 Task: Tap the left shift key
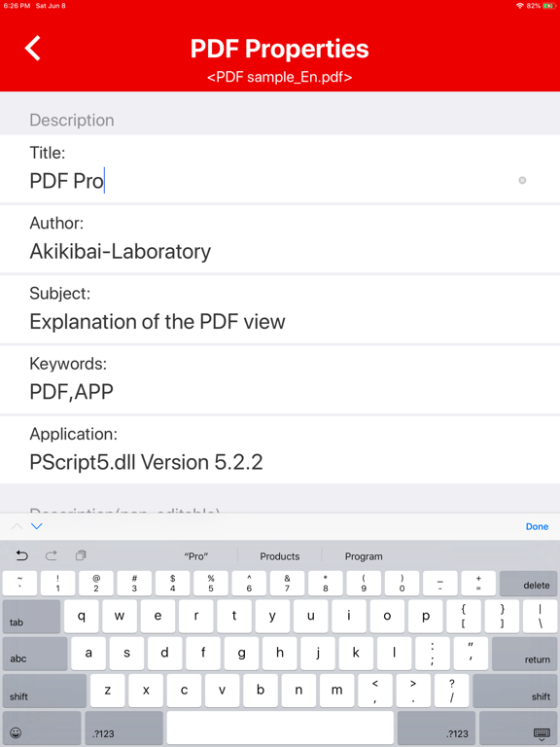[x=45, y=691]
